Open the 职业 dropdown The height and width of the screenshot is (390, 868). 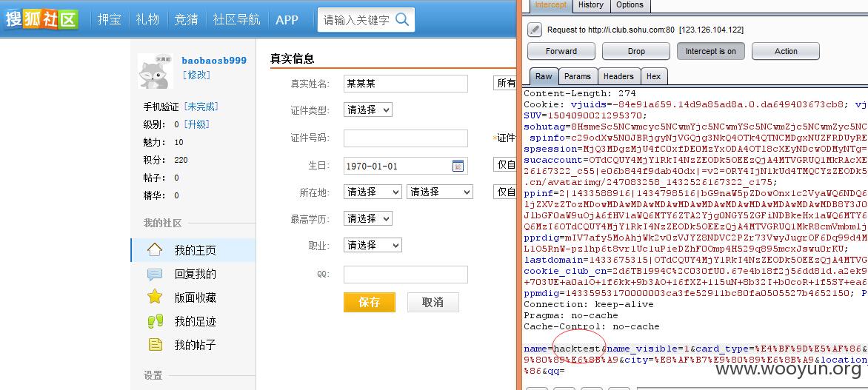click(x=373, y=244)
